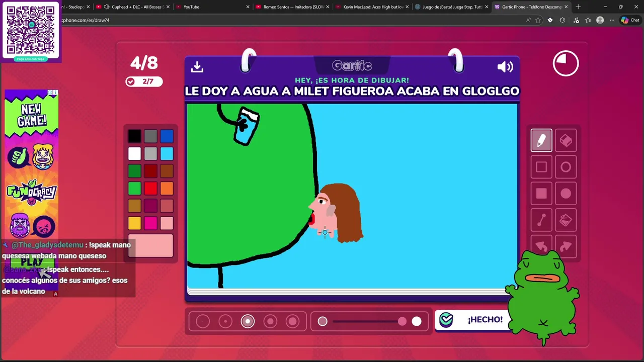Open the large current color preview box
The height and width of the screenshot is (362, 644).
tap(150, 246)
